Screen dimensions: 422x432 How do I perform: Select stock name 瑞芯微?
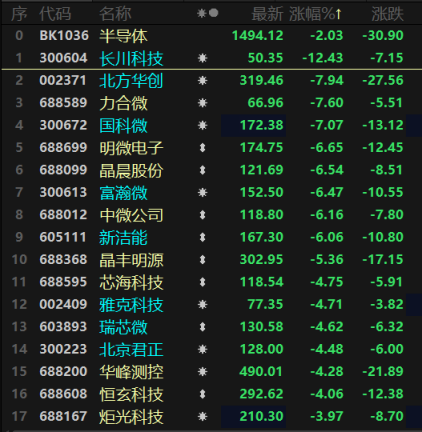point(123,327)
